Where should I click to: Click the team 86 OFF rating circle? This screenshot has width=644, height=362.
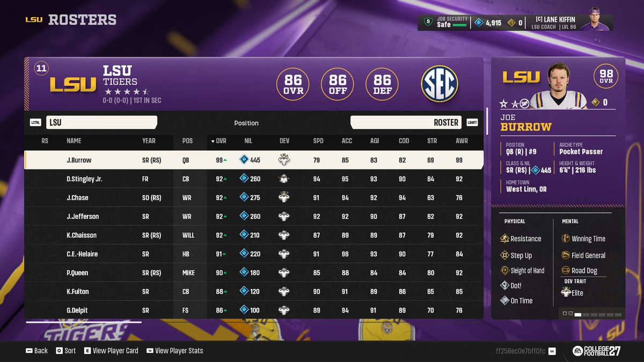point(338,85)
